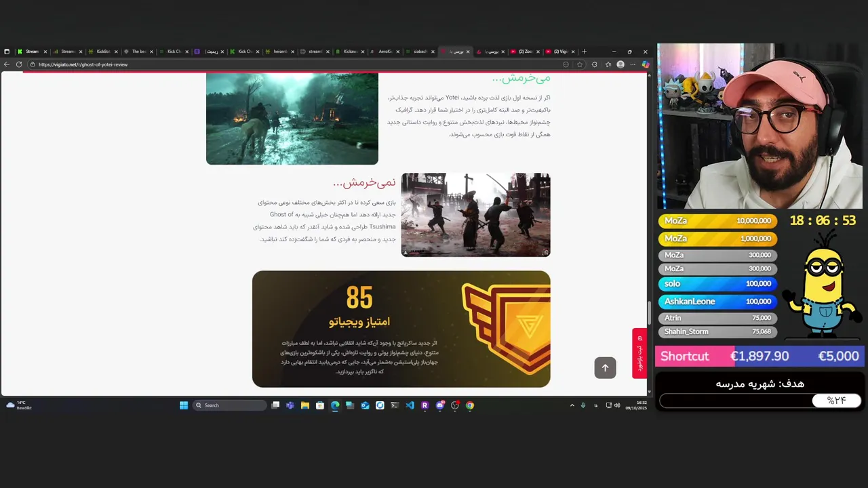Click the scroll-to-top arrow button
The image size is (868, 488).
[605, 368]
